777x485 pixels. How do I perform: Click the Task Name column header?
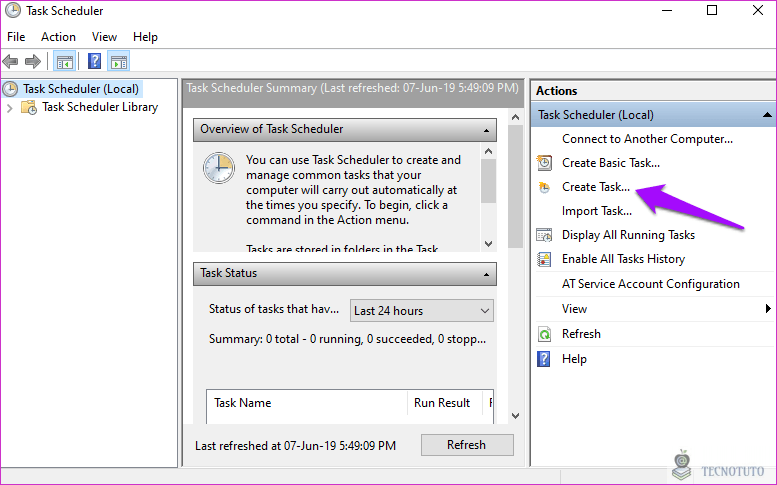tap(307, 403)
